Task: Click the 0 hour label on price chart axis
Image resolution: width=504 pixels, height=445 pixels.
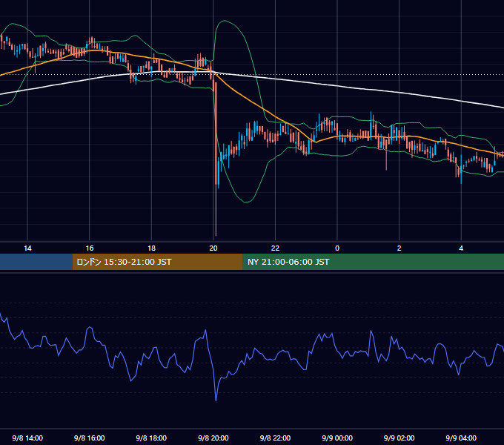Action: click(337, 248)
